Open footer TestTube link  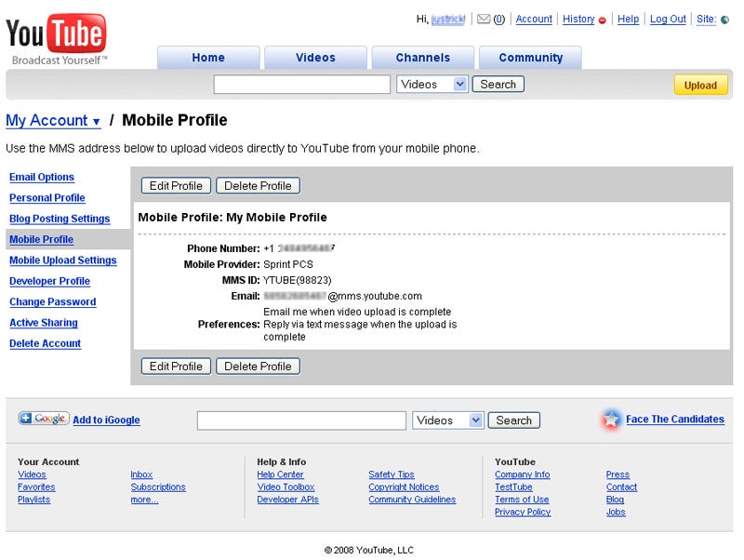pyautogui.click(x=513, y=487)
